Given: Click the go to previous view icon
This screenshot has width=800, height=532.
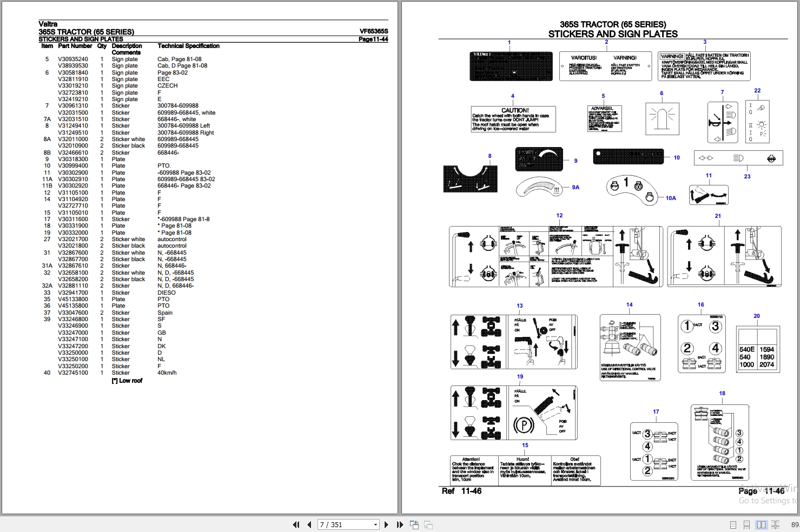Looking at the screenshot, I should [414, 524].
